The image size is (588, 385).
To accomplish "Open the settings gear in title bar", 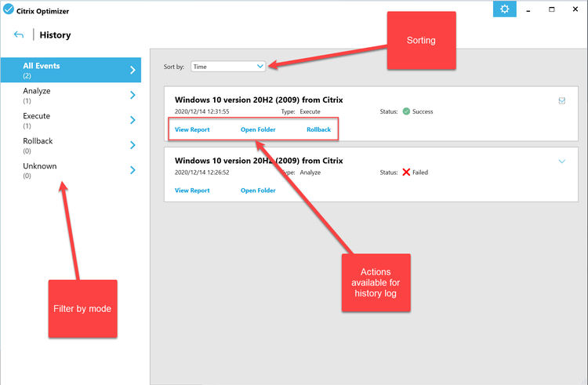I will [x=504, y=9].
